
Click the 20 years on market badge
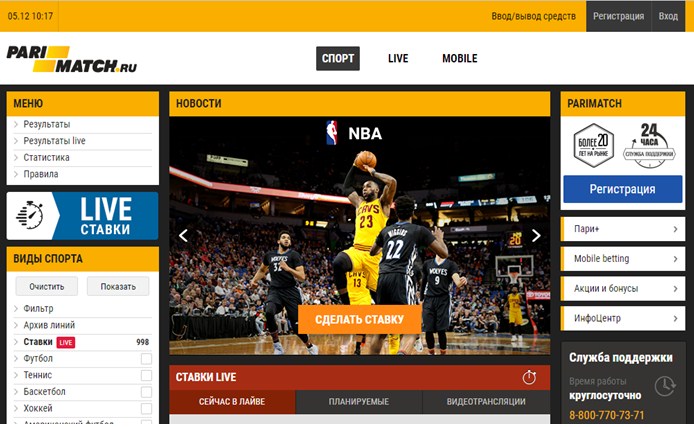click(x=591, y=144)
